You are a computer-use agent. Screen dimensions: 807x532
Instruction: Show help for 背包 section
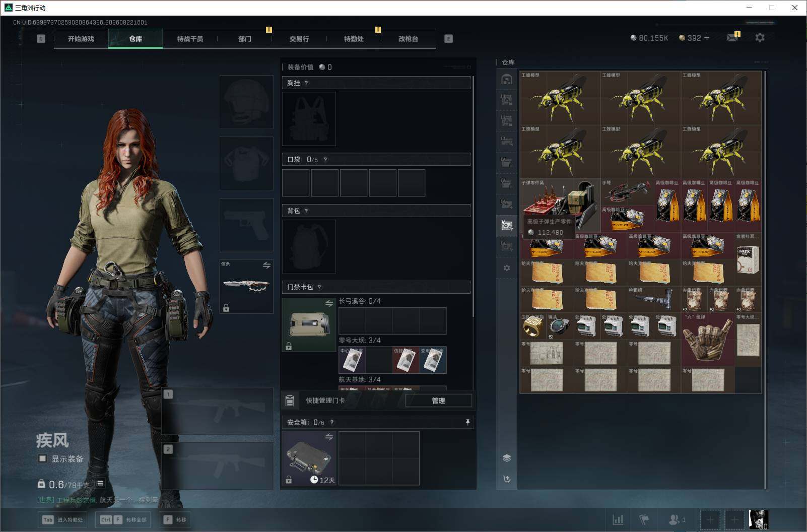[x=306, y=211]
